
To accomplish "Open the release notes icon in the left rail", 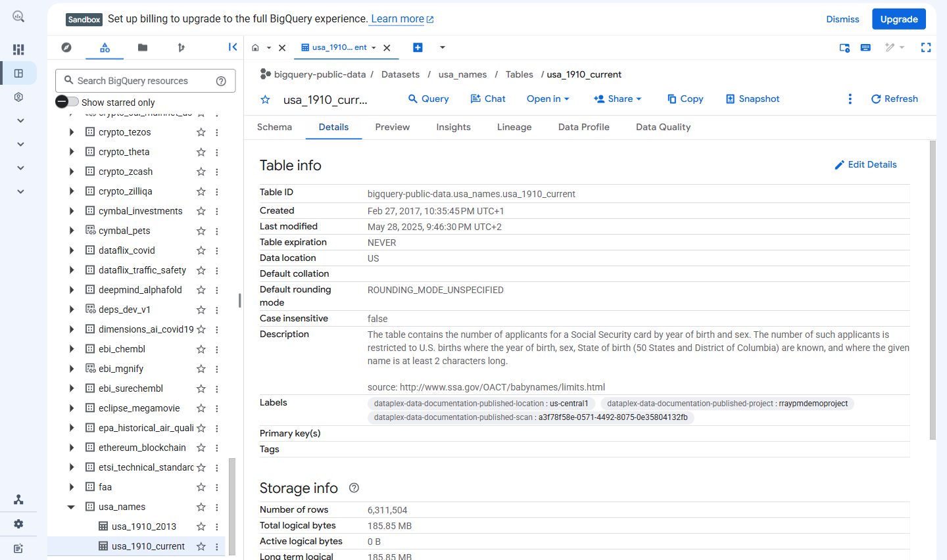I will (18, 548).
